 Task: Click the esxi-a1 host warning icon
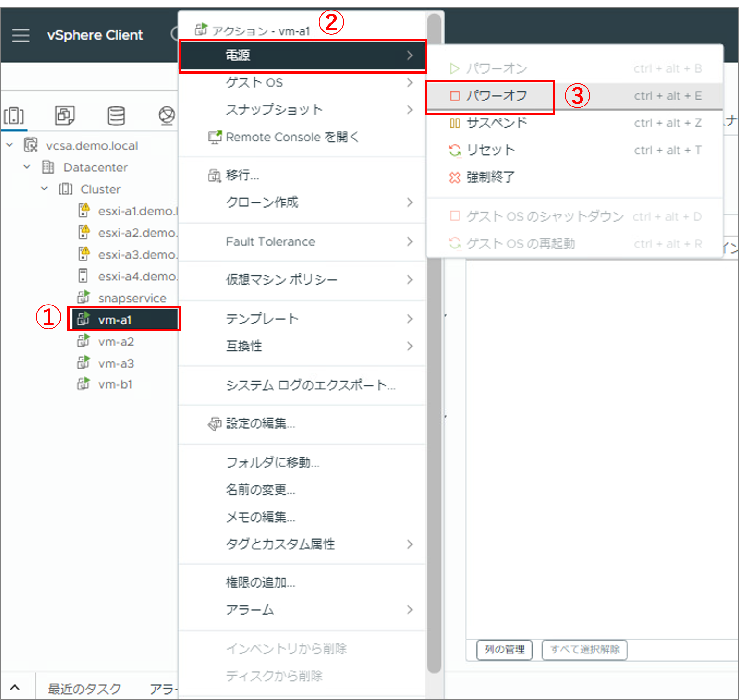click(x=84, y=210)
